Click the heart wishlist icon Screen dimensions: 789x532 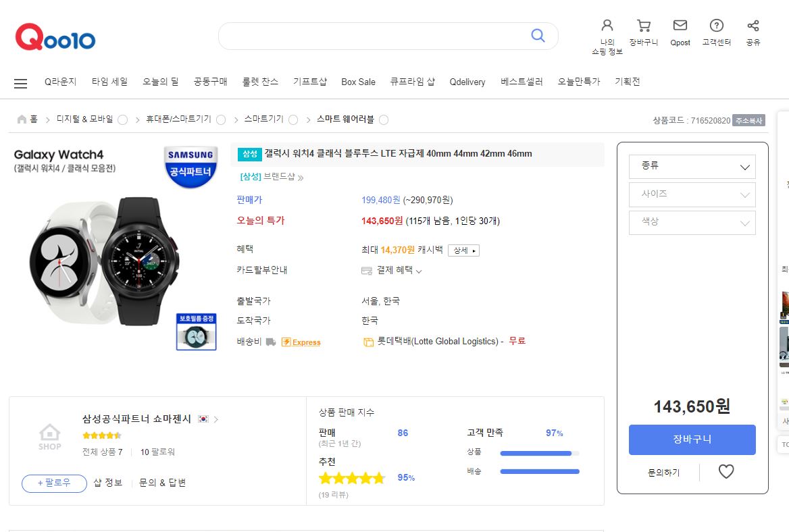tap(726, 471)
